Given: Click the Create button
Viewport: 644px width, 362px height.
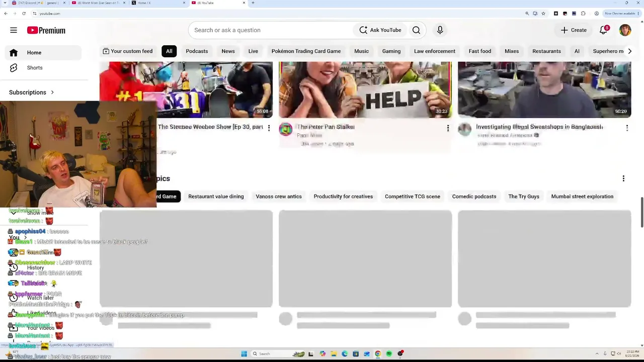Looking at the screenshot, I should point(574,30).
